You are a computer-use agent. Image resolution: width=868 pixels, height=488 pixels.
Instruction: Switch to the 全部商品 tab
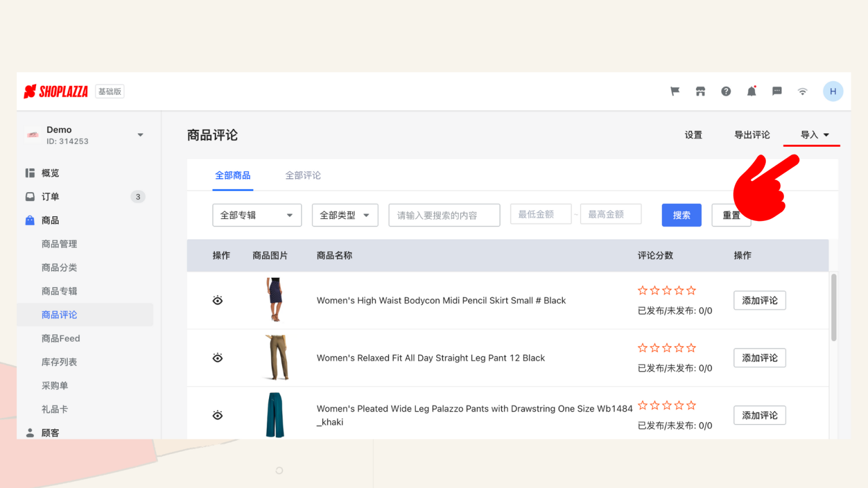coord(233,176)
